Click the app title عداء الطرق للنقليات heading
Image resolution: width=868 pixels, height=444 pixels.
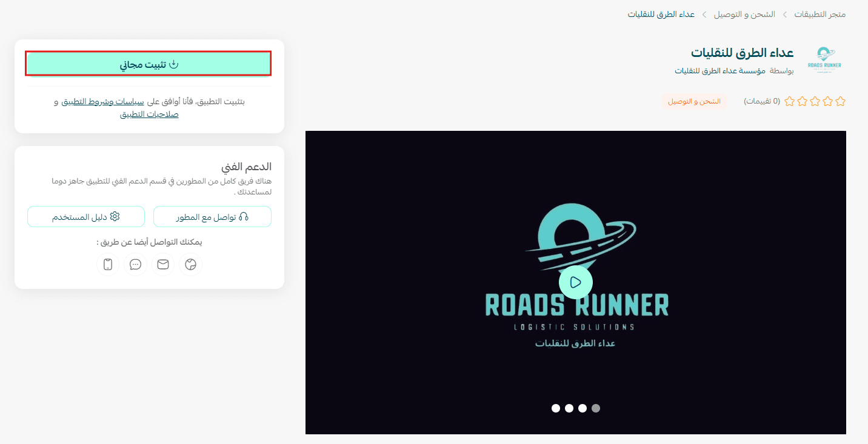coord(742,53)
